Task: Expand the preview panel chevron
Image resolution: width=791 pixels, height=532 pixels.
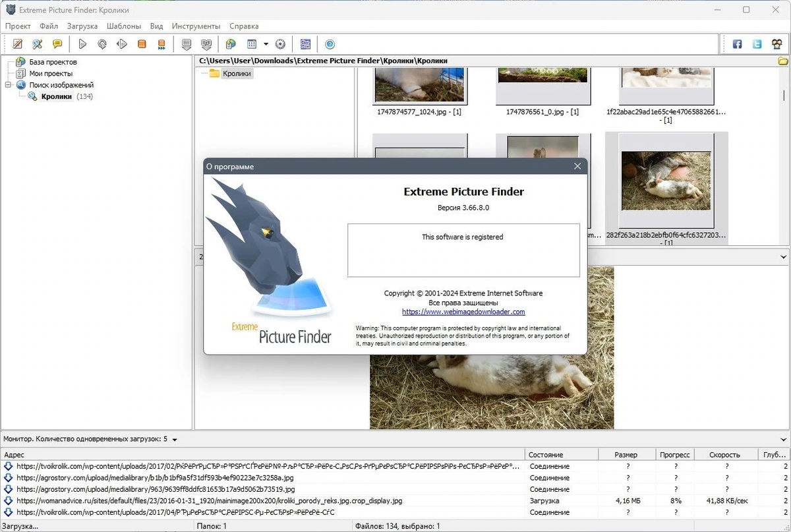Action: point(783,257)
